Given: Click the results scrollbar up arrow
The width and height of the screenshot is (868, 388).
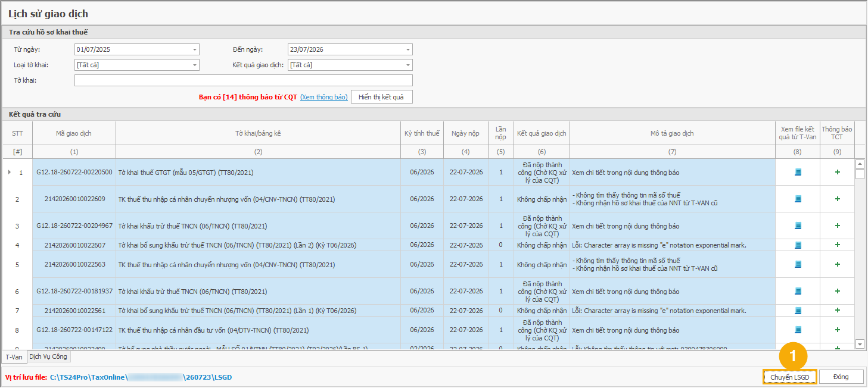Looking at the screenshot, I should tap(860, 164).
